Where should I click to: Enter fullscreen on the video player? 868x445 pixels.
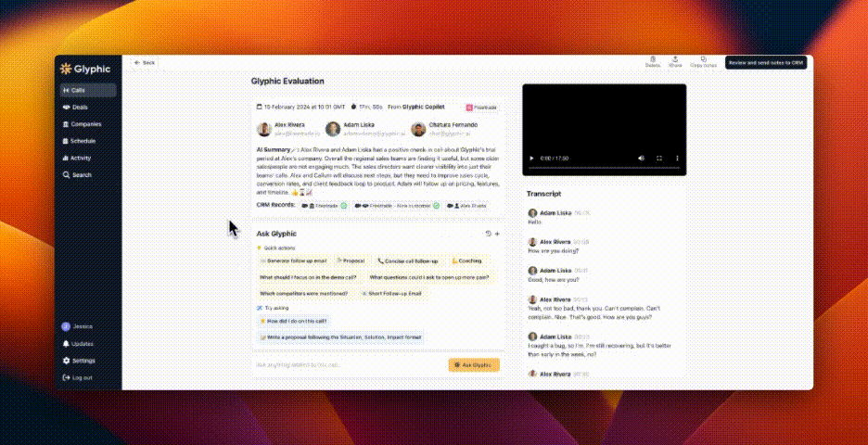[659, 159]
